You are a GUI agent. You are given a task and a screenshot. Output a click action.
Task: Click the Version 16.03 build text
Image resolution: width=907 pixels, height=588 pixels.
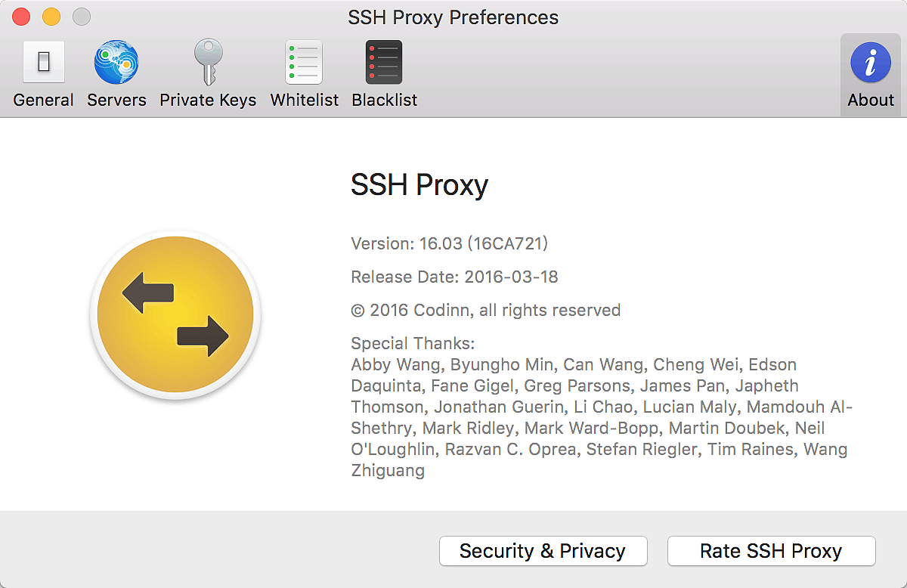click(x=449, y=243)
